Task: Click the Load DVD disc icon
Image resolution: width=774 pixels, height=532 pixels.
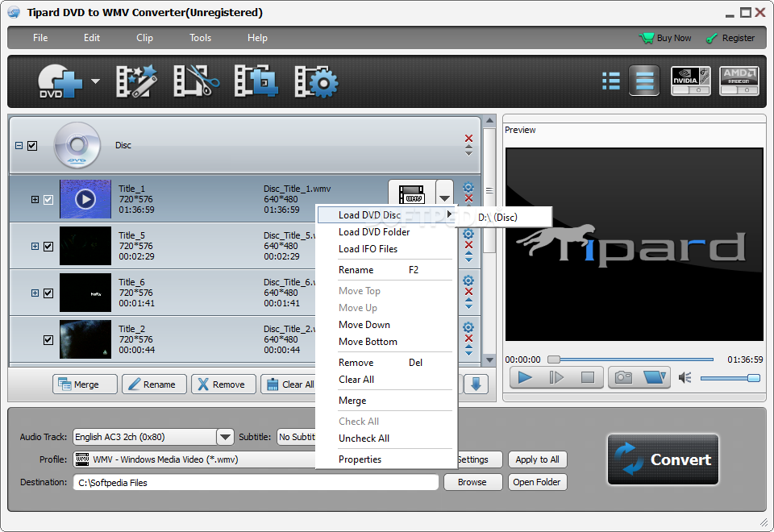Action: click(60, 81)
